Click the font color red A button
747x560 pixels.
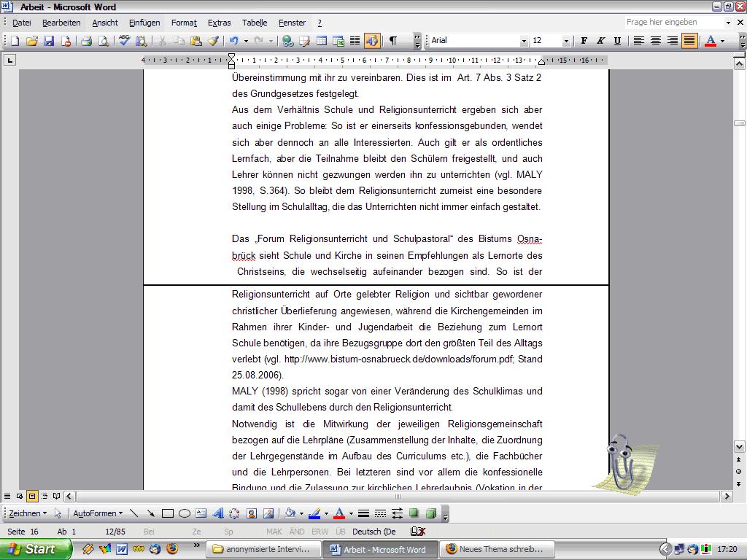(x=711, y=41)
